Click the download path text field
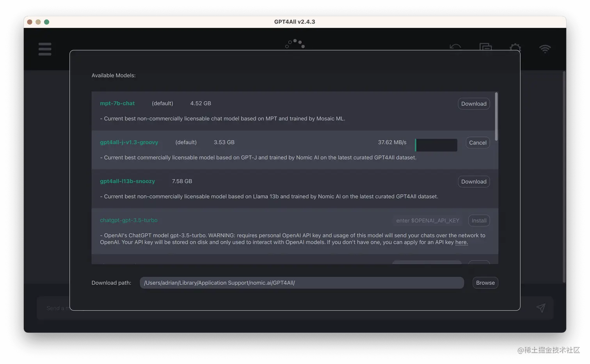 tap(302, 283)
